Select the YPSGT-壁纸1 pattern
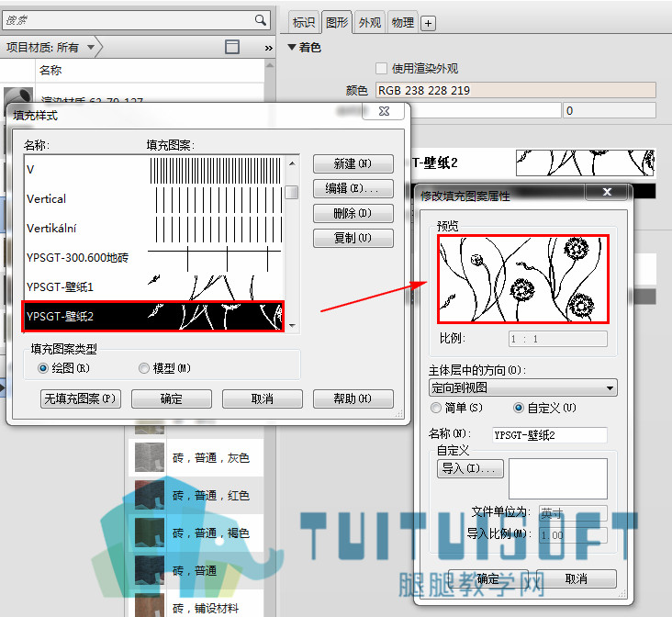672x617 pixels. [154, 286]
